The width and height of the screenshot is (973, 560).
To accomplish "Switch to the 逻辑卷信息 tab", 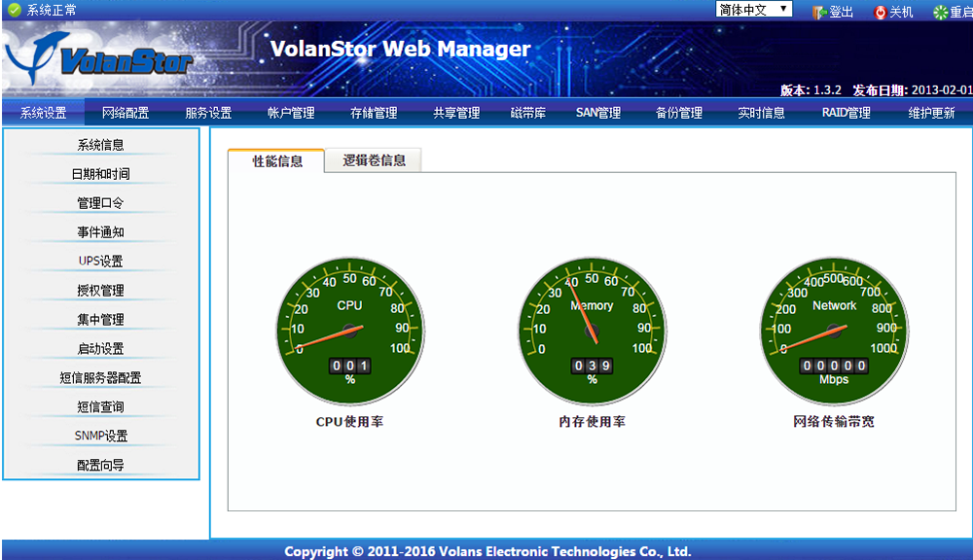I will pyautogui.click(x=374, y=160).
